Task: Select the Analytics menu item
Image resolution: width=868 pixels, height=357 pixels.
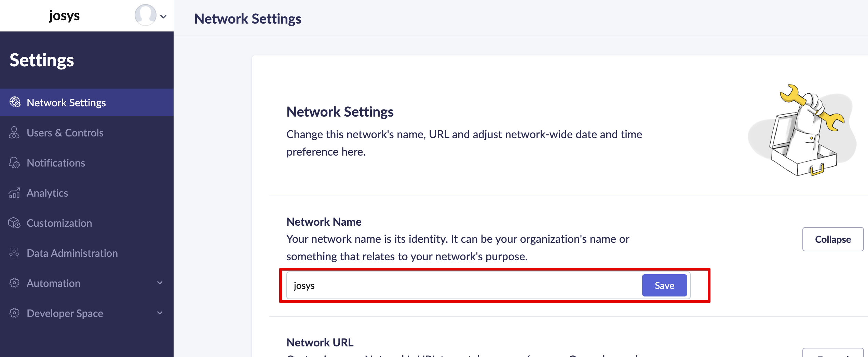Action: [x=47, y=193]
